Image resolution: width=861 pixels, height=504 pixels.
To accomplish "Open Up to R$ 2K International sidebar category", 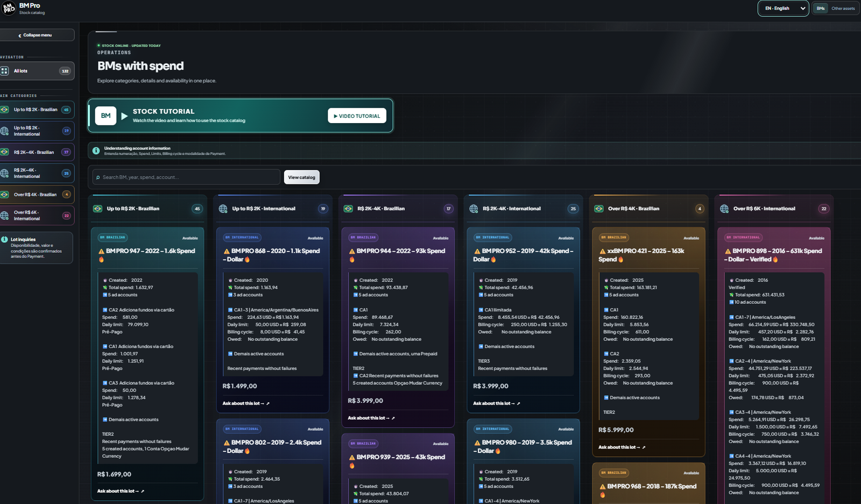I will tap(37, 131).
